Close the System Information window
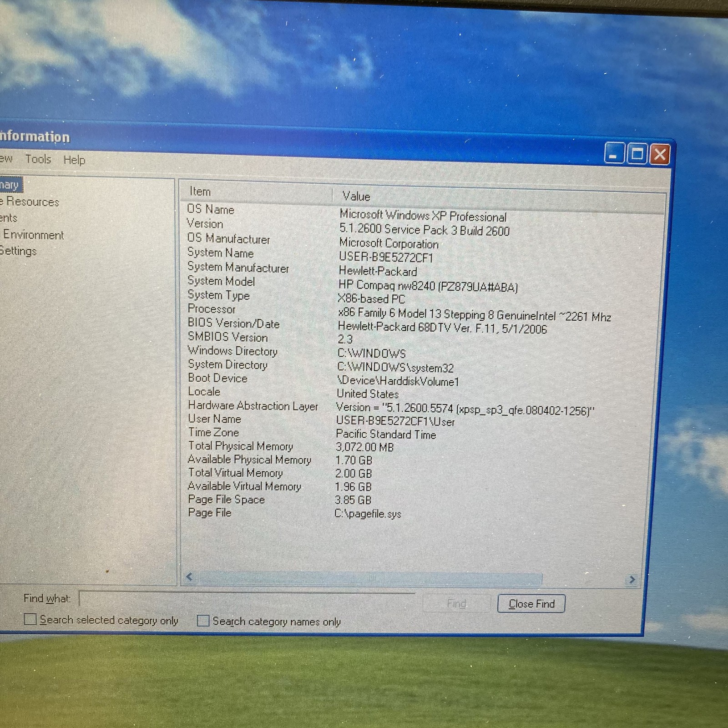The image size is (728, 728). click(660, 154)
